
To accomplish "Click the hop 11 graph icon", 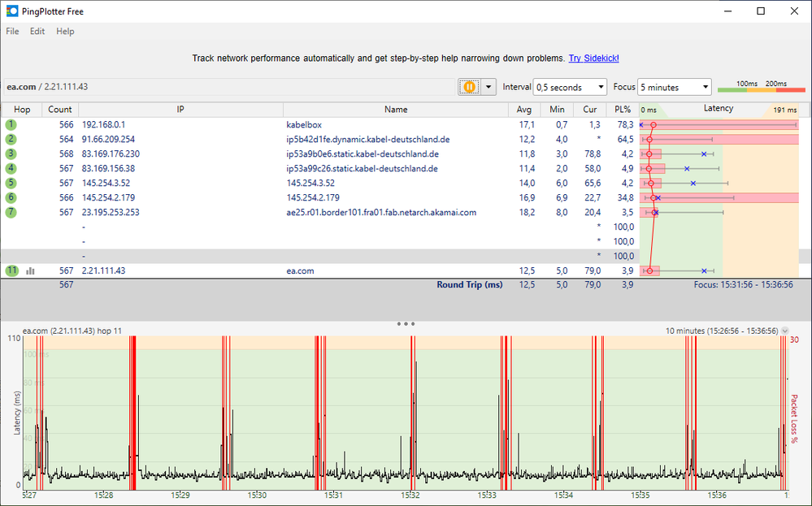I will [x=31, y=271].
